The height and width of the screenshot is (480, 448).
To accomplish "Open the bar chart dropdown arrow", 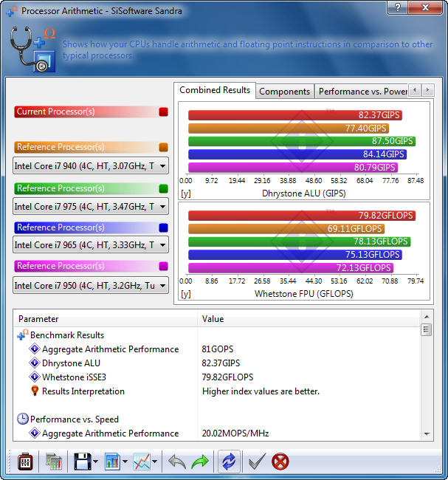I will (125, 462).
